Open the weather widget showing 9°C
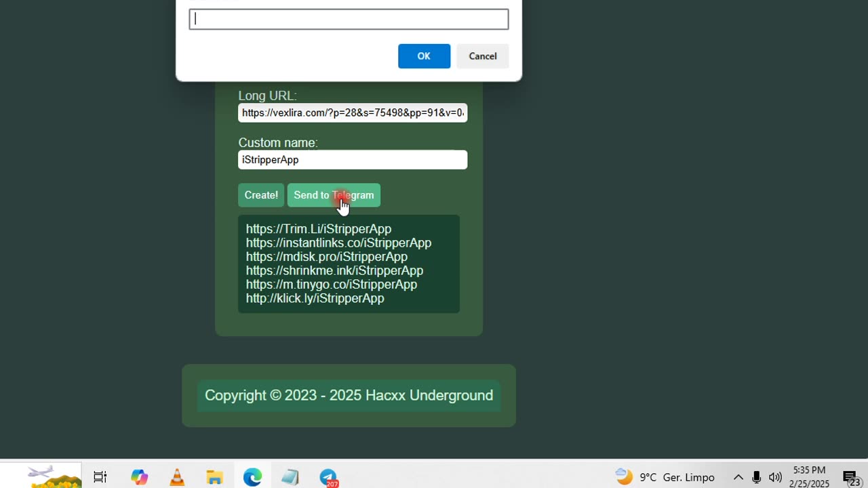The image size is (868, 488). (665, 477)
